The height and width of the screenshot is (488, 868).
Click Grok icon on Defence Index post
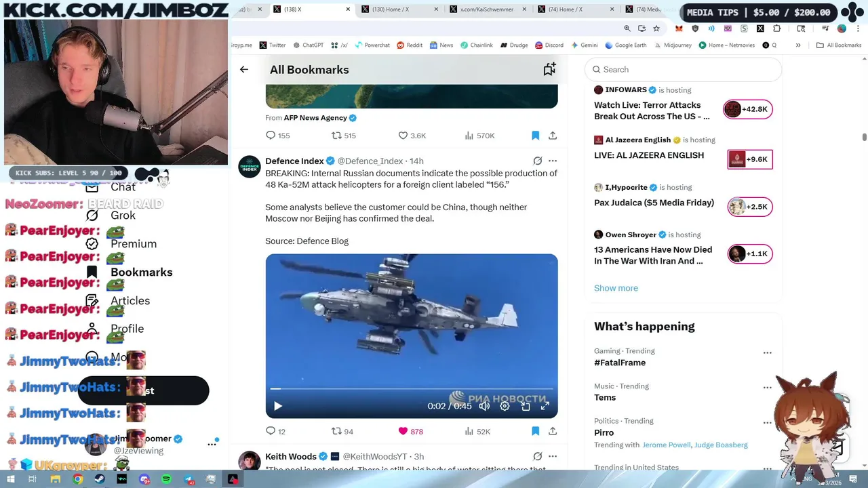[x=537, y=161]
